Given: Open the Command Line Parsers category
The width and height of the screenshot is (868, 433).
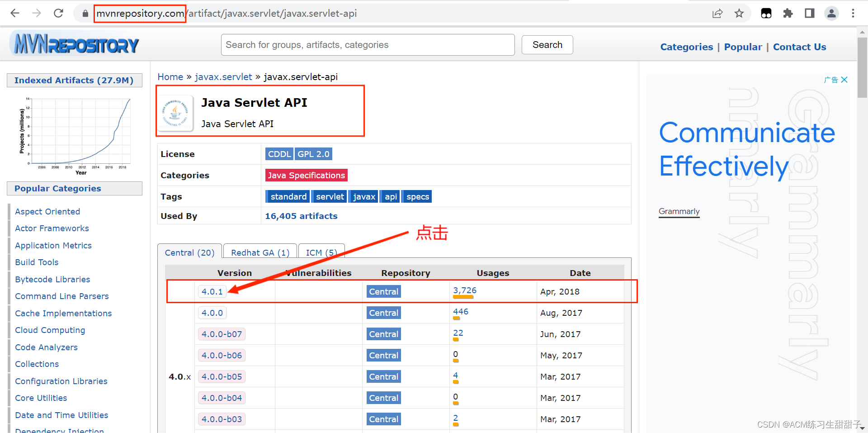Looking at the screenshot, I should click(62, 296).
